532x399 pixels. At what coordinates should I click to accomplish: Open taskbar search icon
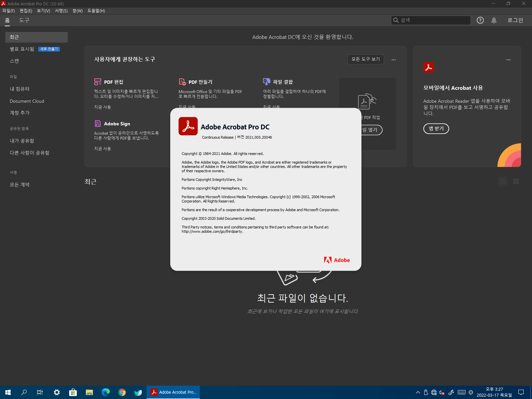point(24,392)
